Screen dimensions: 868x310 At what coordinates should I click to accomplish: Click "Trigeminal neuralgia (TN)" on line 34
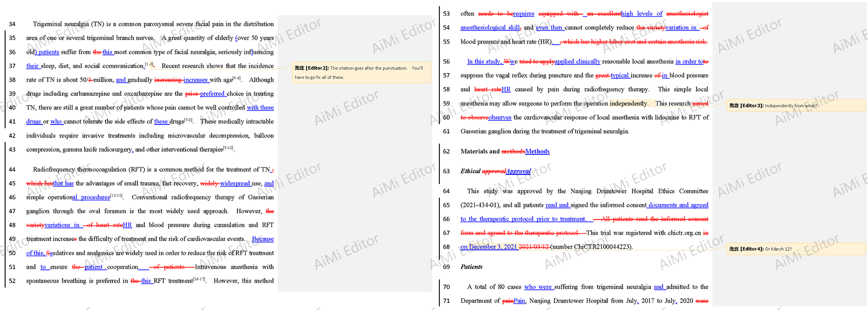click(68, 24)
